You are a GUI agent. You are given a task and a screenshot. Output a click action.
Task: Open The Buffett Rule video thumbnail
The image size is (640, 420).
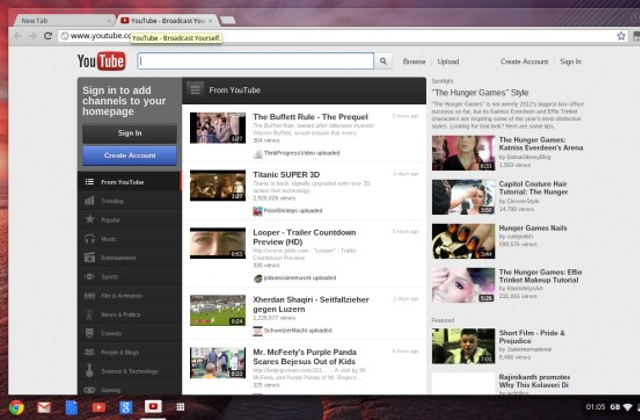218,128
